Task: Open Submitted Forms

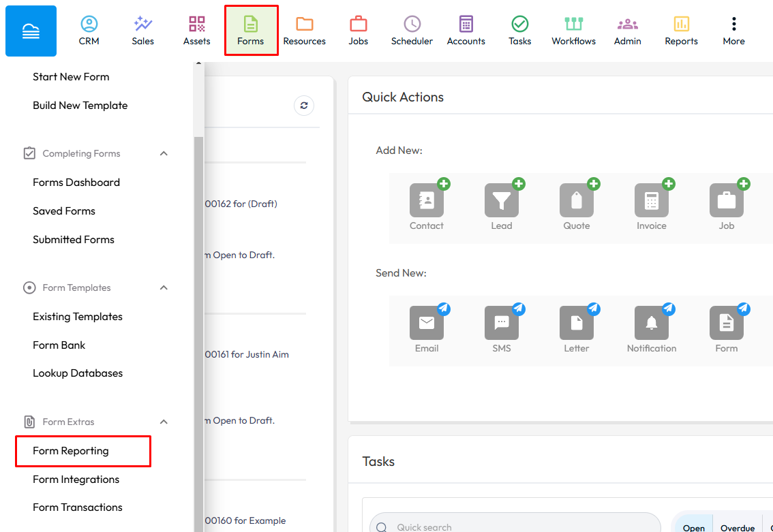Action: coord(74,239)
